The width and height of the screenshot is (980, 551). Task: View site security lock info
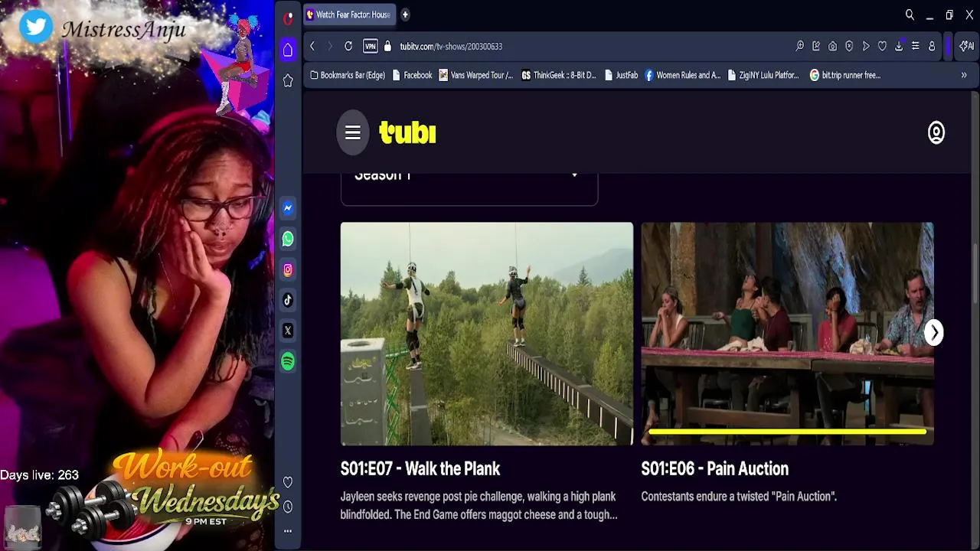(387, 46)
